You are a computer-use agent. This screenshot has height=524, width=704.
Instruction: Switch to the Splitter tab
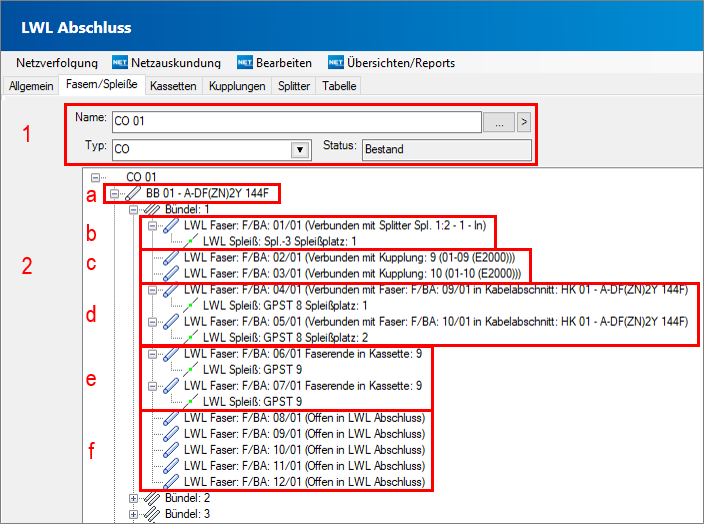(294, 86)
